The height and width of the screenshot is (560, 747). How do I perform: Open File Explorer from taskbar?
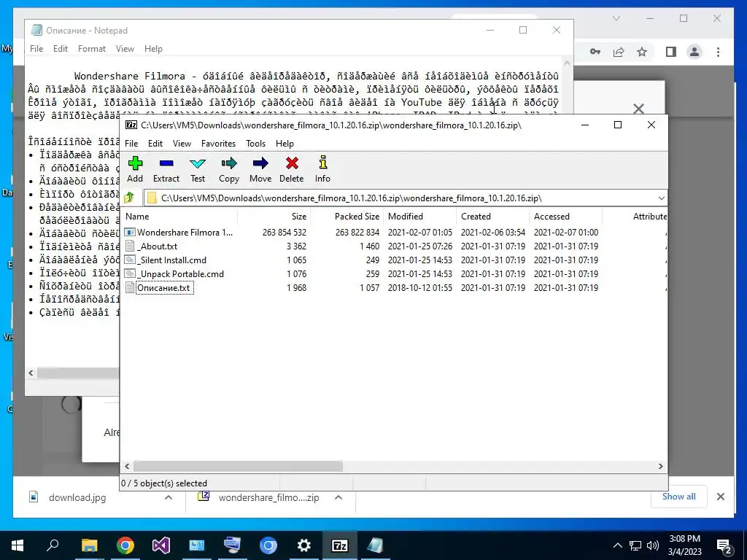coord(89,545)
